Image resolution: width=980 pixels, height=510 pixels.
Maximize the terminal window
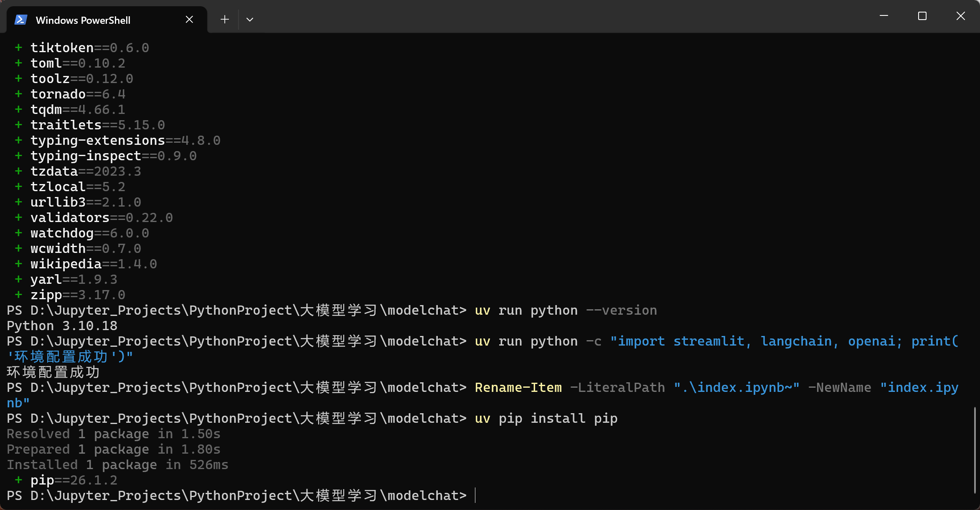[922, 16]
